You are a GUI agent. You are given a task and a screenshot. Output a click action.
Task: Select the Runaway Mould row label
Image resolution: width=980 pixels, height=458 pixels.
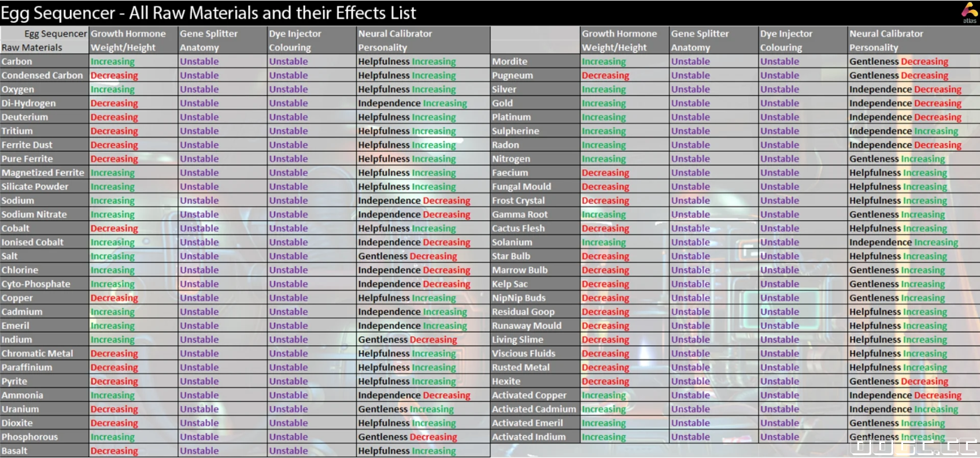[526, 326]
